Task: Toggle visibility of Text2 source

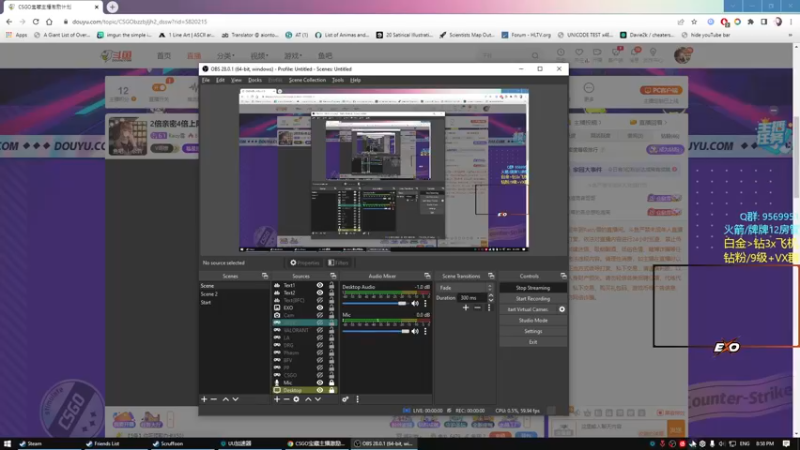Action: point(320,293)
